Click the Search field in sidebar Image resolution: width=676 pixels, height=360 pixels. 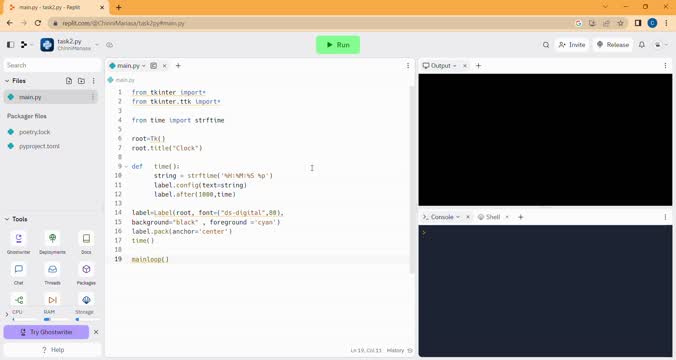tap(52, 66)
